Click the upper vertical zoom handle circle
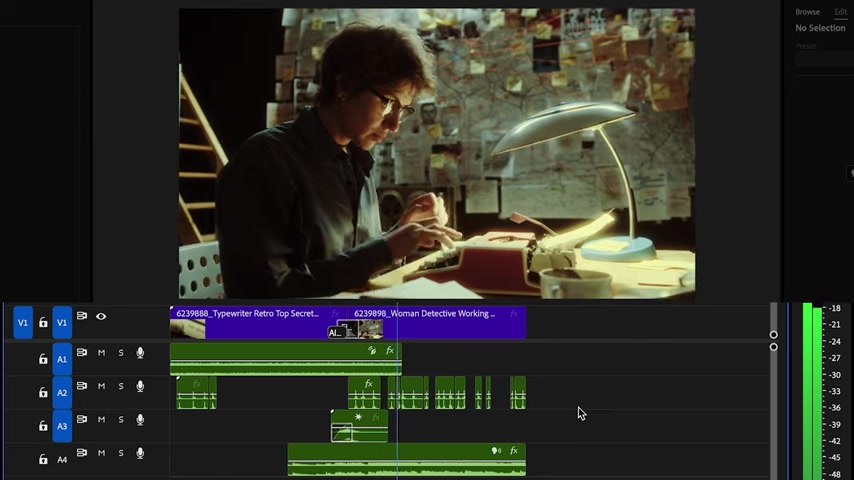The height and width of the screenshot is (480, 854). click(773, 335)
